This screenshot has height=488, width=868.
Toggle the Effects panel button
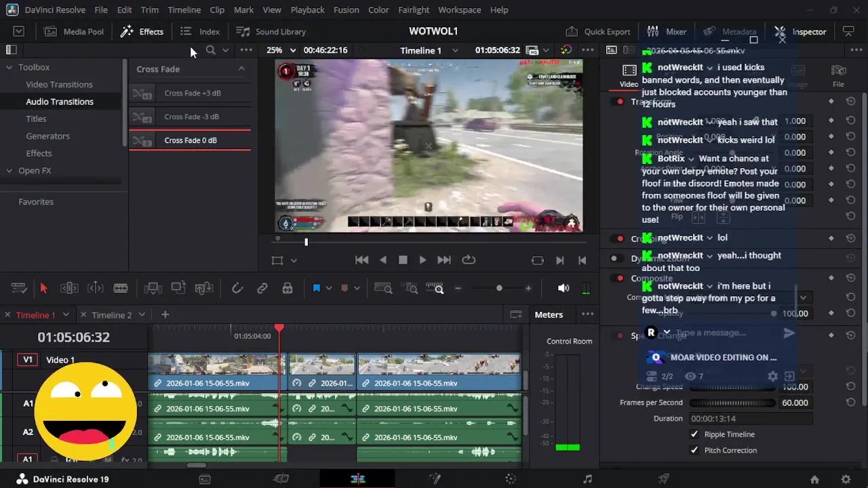point(142,31)
